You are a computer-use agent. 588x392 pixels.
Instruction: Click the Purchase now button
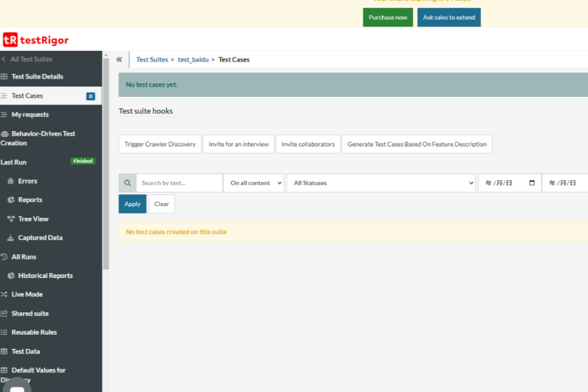point(388,17)
